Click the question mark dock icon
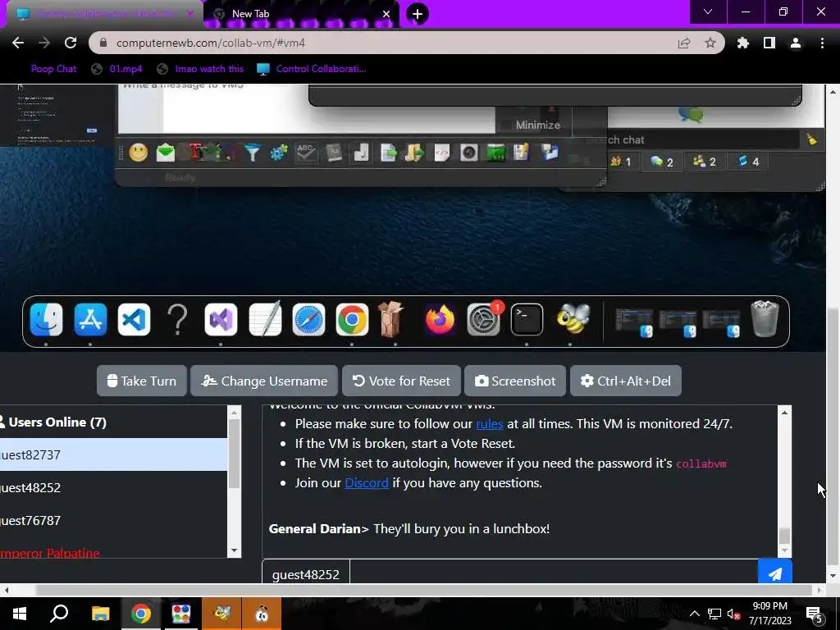 [x=177, y=320]
